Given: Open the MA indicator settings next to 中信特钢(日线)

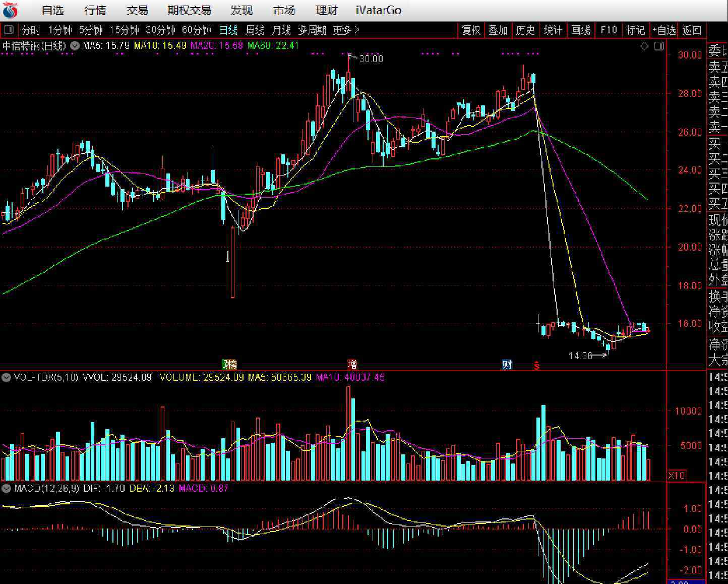Looking at the screenshot, I should tap(75, 46).
